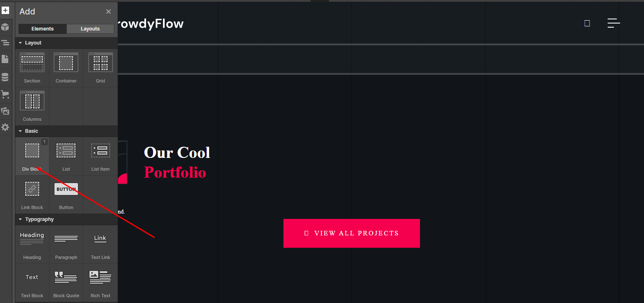Click the View All Projects button
The height and width of the screenshot is (303, 644).
click(351, 233)
